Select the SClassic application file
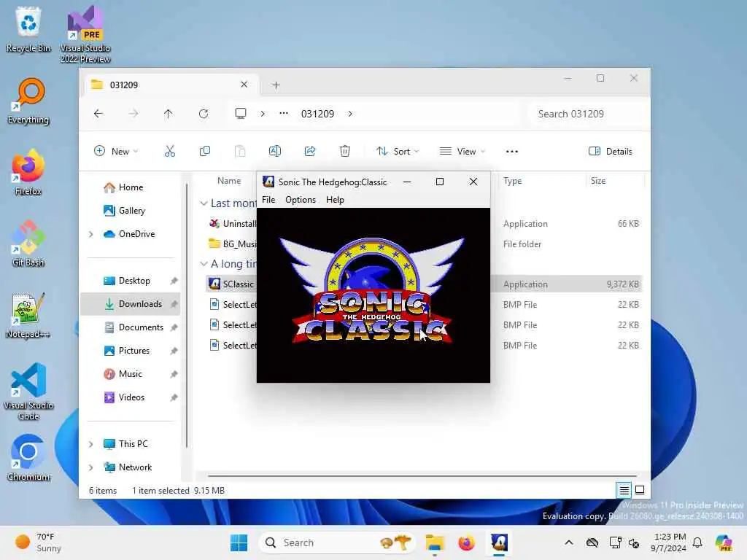The image size is (747, 560). [231, 284]
